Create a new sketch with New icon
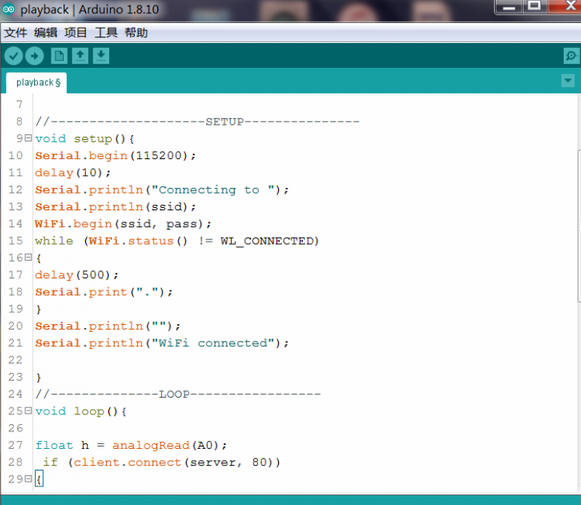Viewport: 581px width, 505px height. [x=59, y=56]
